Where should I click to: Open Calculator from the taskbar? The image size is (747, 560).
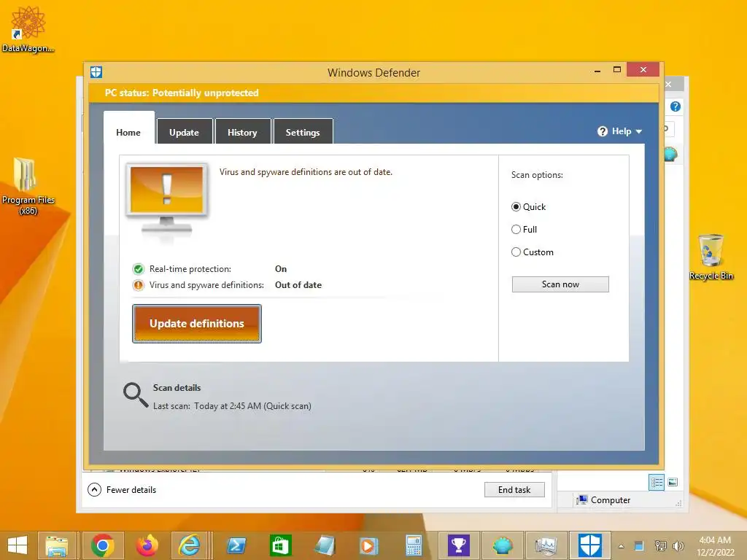coord(414,545)
